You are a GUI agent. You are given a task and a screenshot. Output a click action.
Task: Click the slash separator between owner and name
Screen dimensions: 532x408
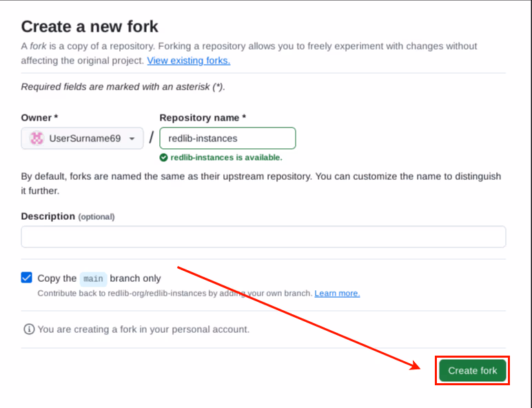point(152,139)
